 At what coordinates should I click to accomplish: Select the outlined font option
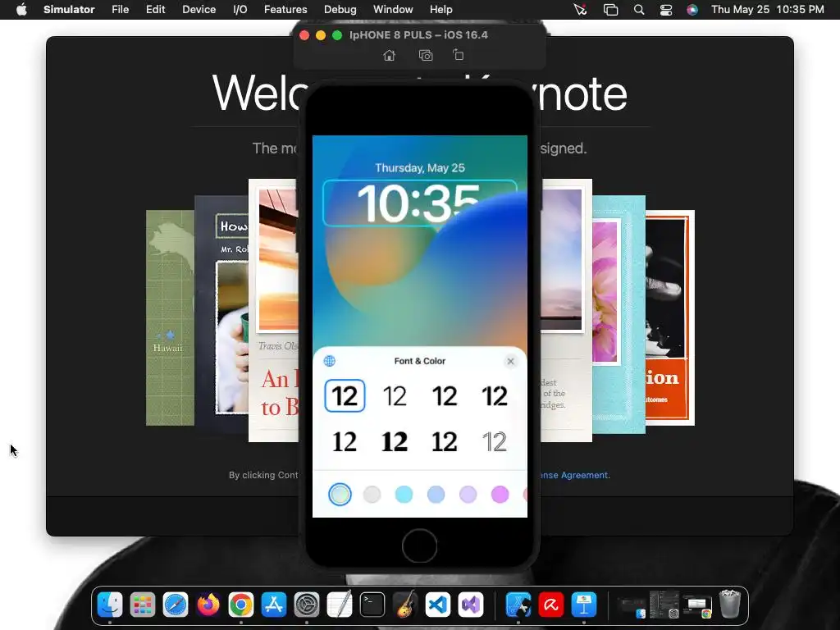pyautogui.click(x=495, y=442)
